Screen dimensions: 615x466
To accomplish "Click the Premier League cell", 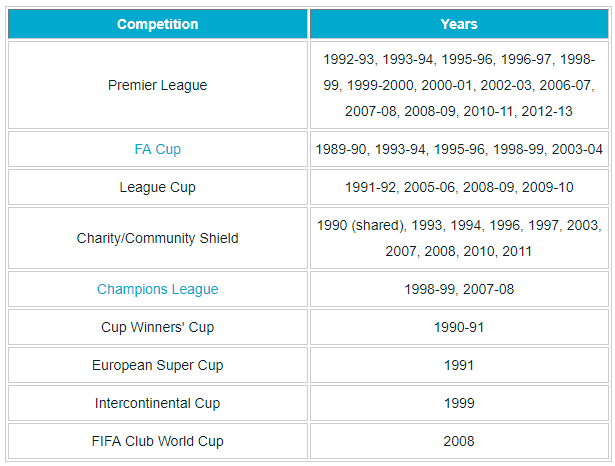I will pos(158,85).
